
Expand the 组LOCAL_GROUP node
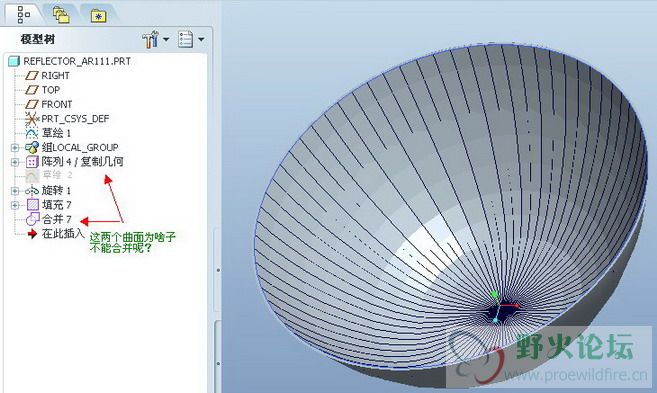click(15, 147)
